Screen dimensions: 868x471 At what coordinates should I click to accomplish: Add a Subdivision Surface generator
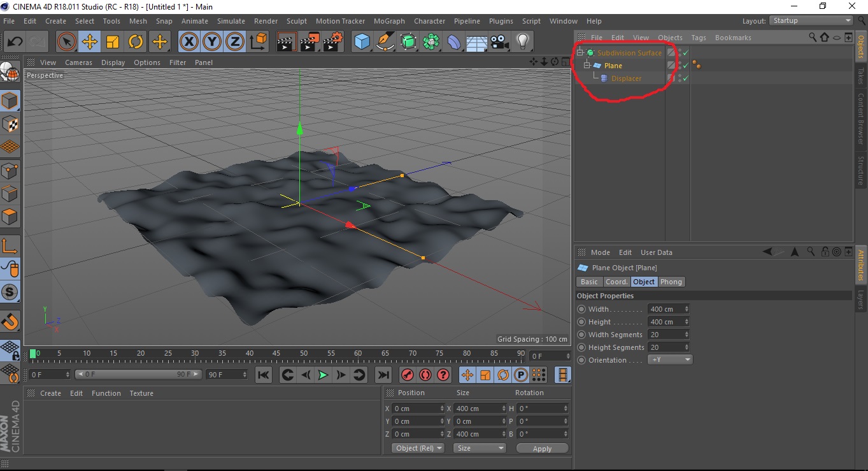click(408, 42)
